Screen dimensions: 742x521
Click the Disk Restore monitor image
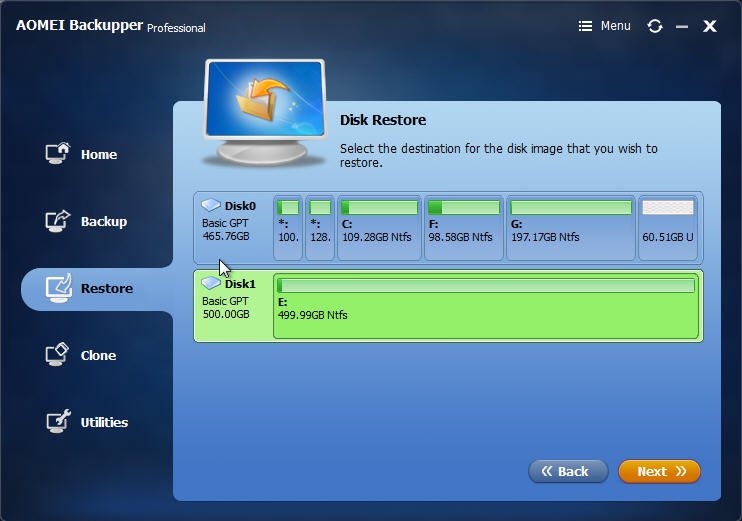[x=265, y=112]
